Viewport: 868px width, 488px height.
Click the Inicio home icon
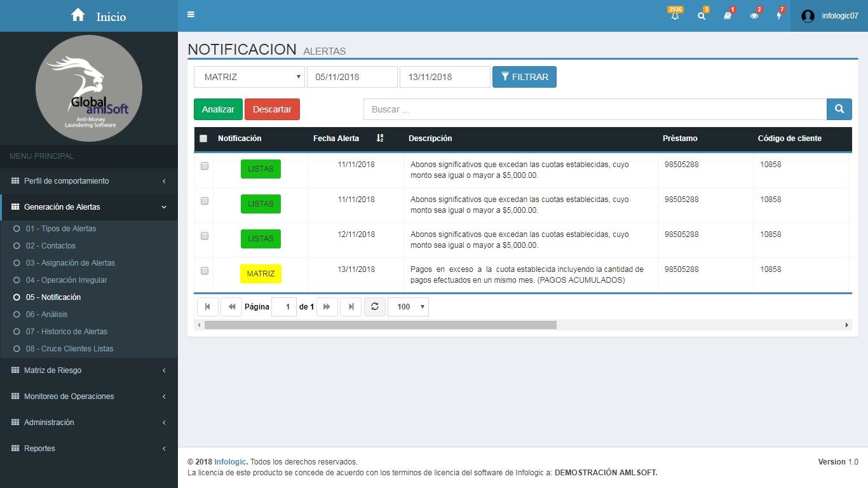(78, 15)
